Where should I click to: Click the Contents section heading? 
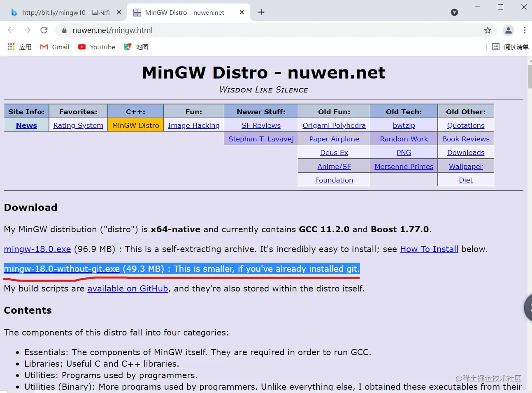28,310
